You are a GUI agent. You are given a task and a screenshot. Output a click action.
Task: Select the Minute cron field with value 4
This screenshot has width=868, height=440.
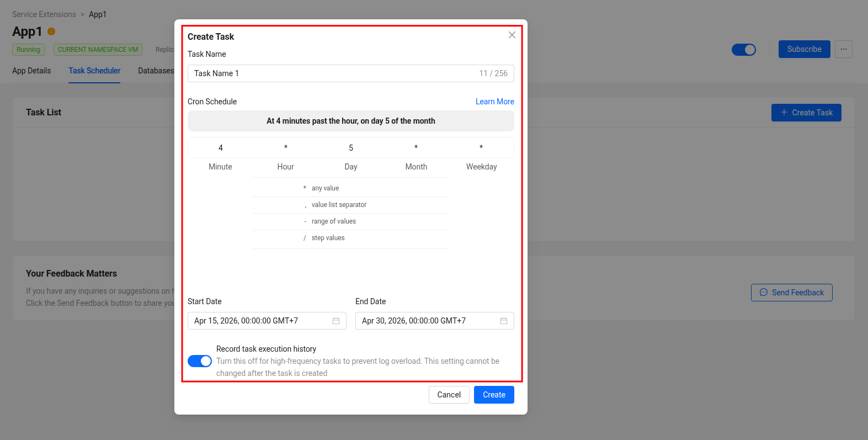[x=221, y=147]
